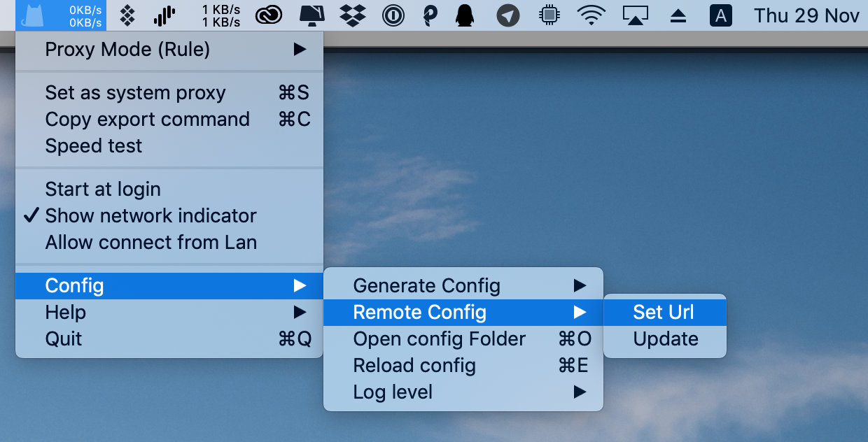The width and height of the screenshot is (868, 442).
Task: Select Reload config menu item
Action: click(414, 366)
